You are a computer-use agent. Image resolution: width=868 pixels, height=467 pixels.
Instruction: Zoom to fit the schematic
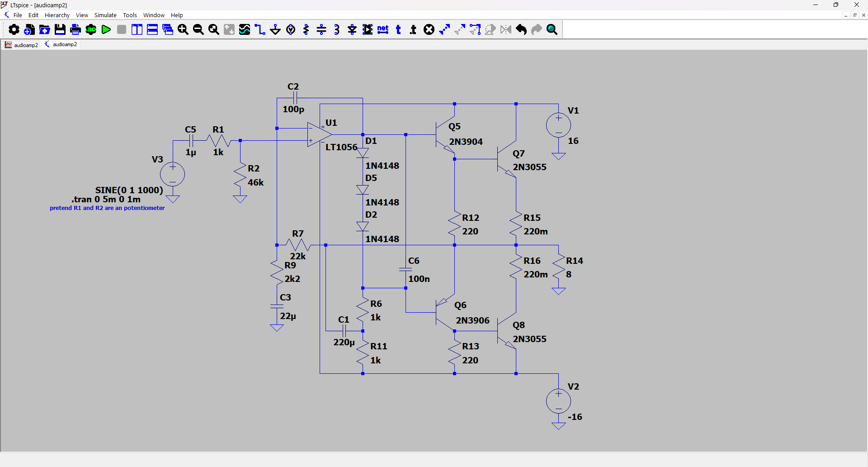click(214, 30)
